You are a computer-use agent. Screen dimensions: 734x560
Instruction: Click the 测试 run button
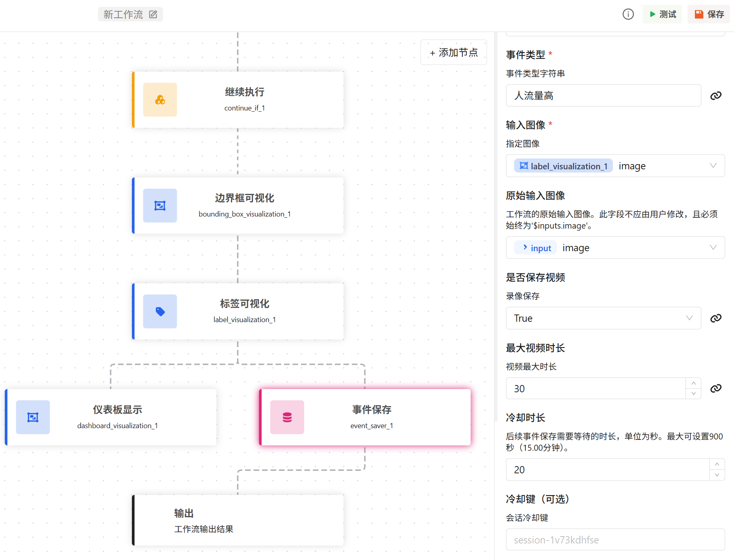pos(662,15)
